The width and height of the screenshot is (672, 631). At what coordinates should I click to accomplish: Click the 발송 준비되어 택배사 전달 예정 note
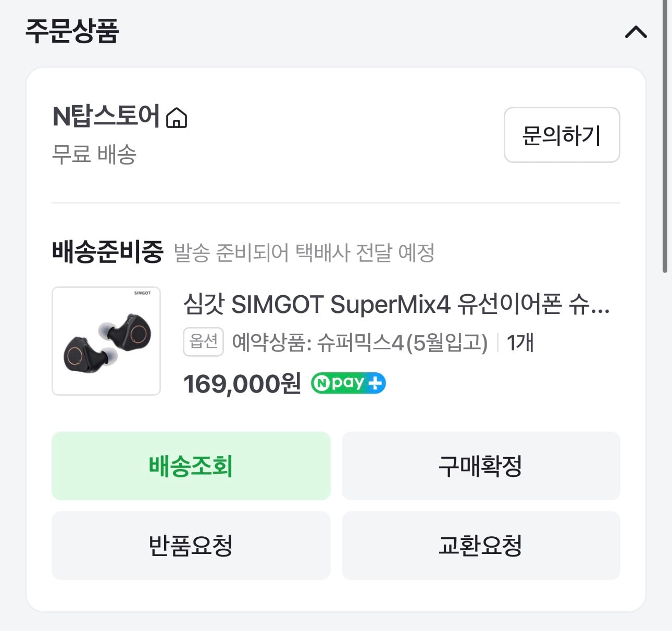[x=304, y=253]
